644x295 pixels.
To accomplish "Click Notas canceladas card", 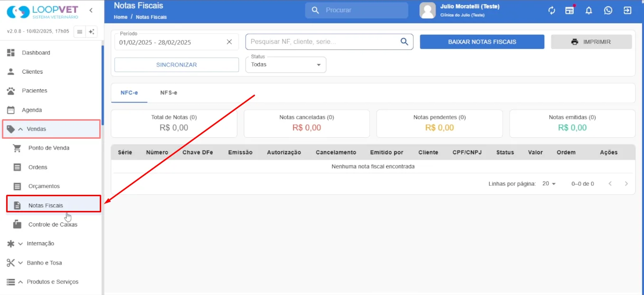I will click(307, 124).
